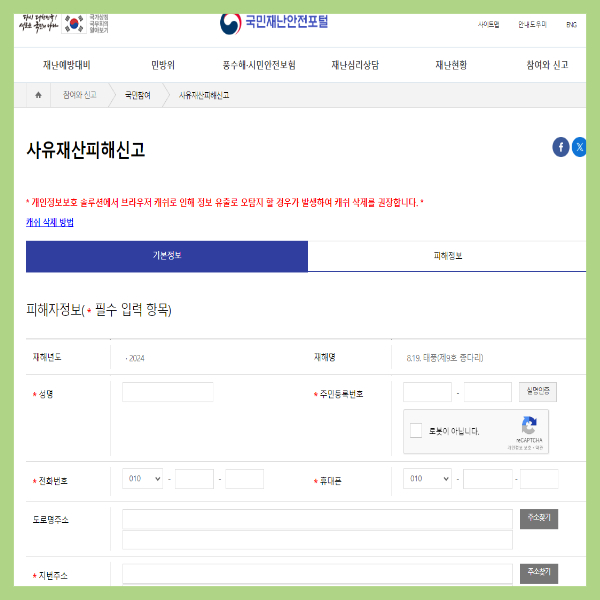Screen dimensions: 600x600
Task: Focus 전화번호 middle number field
Action: [194, 479]
